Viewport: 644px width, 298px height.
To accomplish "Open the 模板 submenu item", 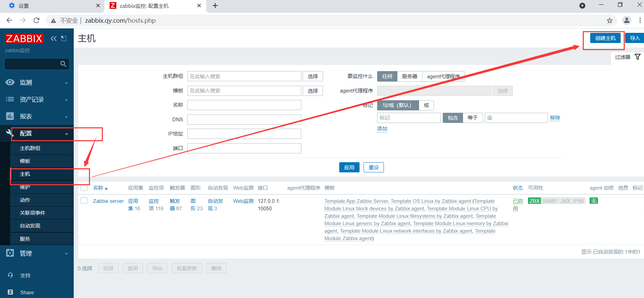I will (x=42, y=161).
